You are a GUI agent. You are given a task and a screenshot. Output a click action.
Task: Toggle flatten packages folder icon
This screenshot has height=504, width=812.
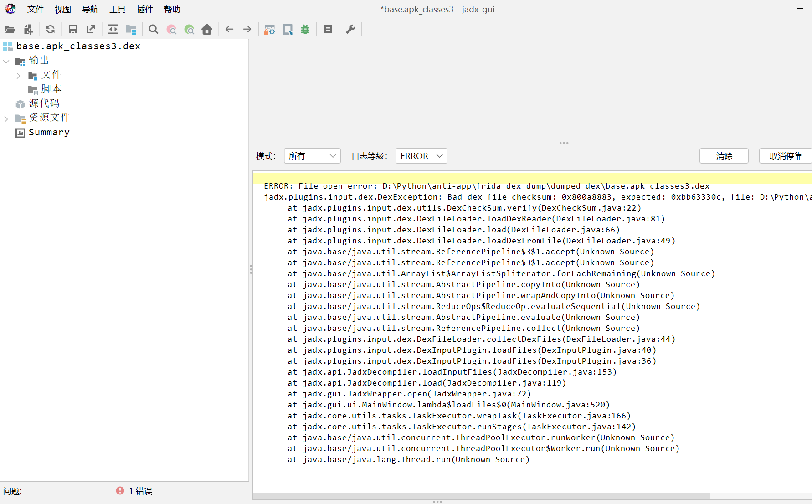[131, 30]
